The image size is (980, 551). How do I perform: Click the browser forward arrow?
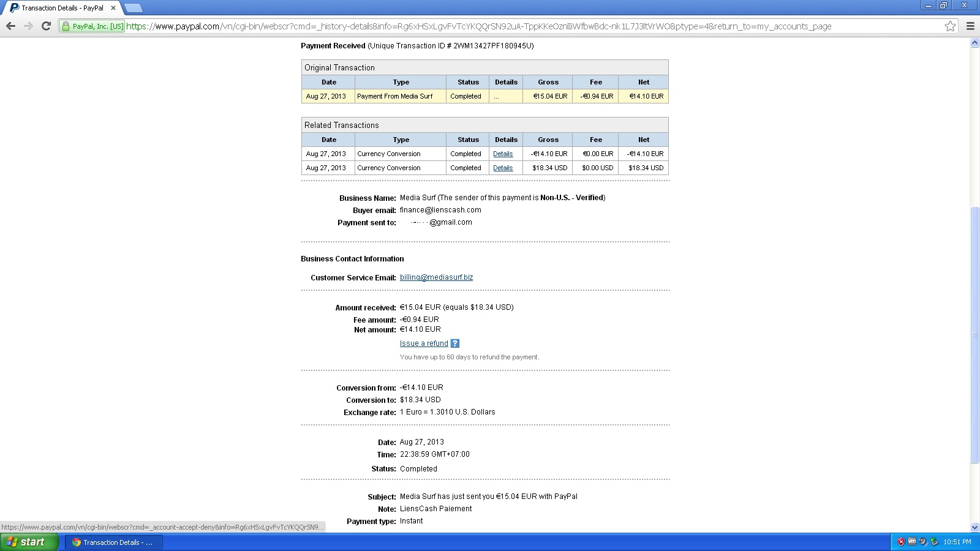coord(28,26)
